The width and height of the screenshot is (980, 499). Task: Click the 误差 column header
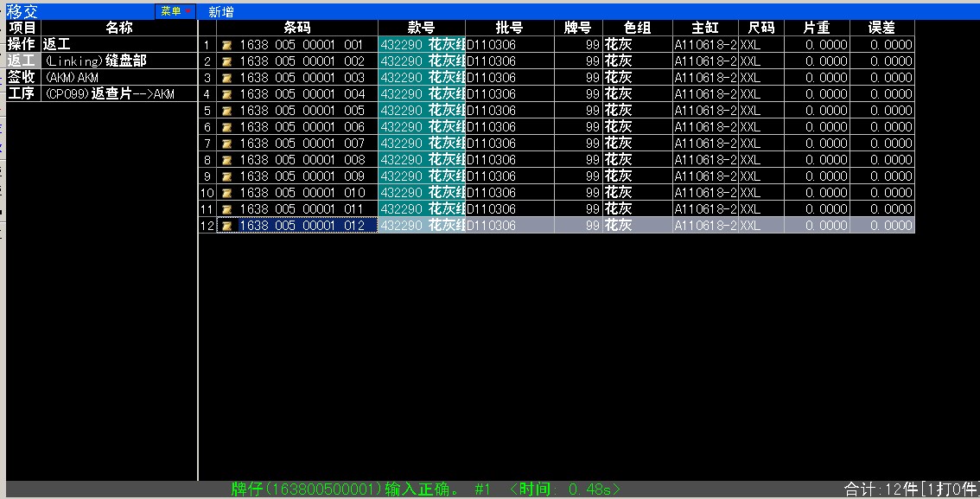pyautogui.click(x=881, y=28)
